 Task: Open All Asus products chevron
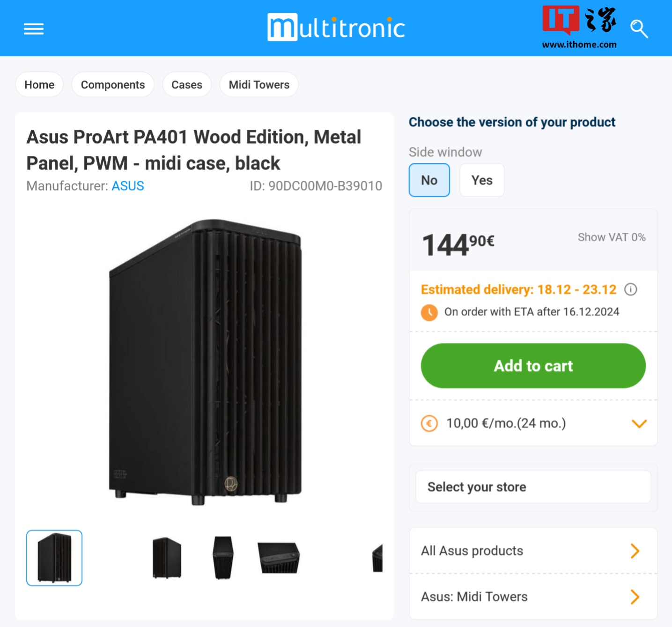tap(635, 551)
